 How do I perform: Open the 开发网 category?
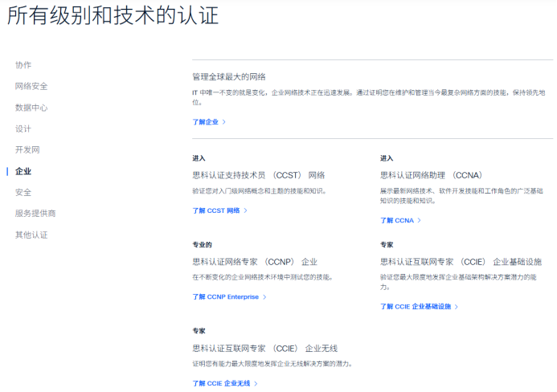27,150
